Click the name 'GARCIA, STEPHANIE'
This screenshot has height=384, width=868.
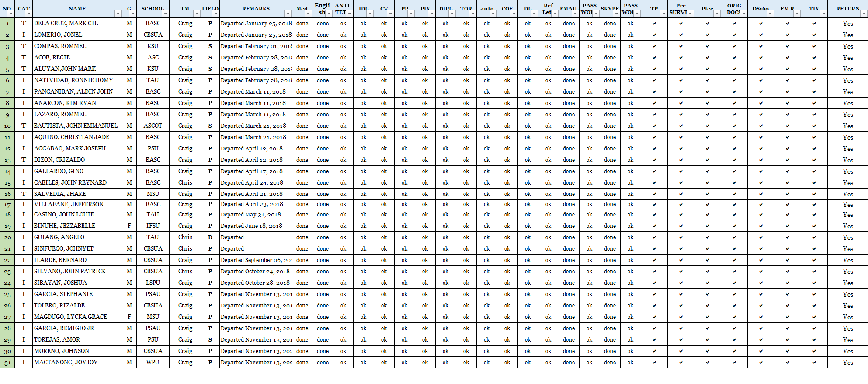[77, 294]
